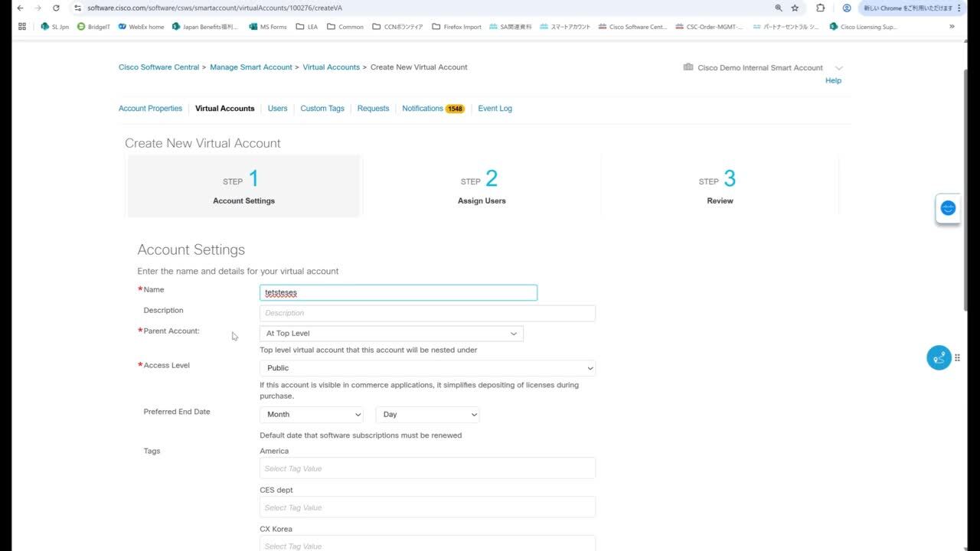Image resolution: width=980 pixels, height=551 pixels.
Task: Open the apps grid in bookmarks bar
Action: [21, 26]
